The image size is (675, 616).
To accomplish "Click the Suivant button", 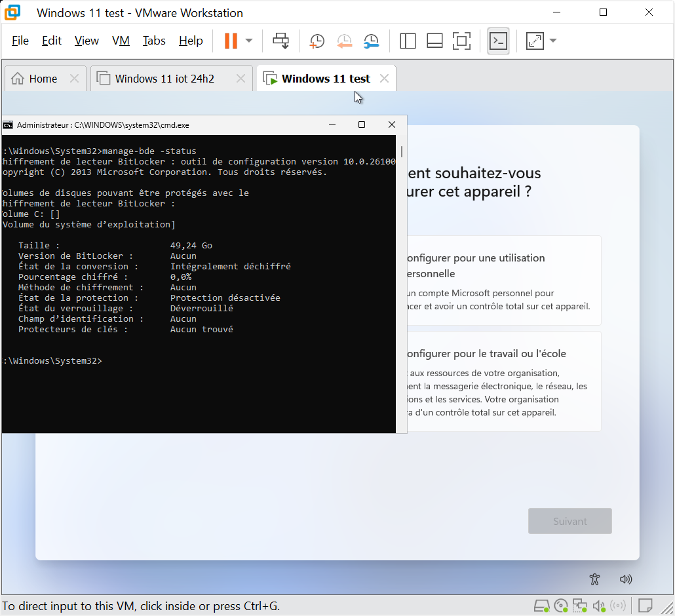I will pos(569,521).
